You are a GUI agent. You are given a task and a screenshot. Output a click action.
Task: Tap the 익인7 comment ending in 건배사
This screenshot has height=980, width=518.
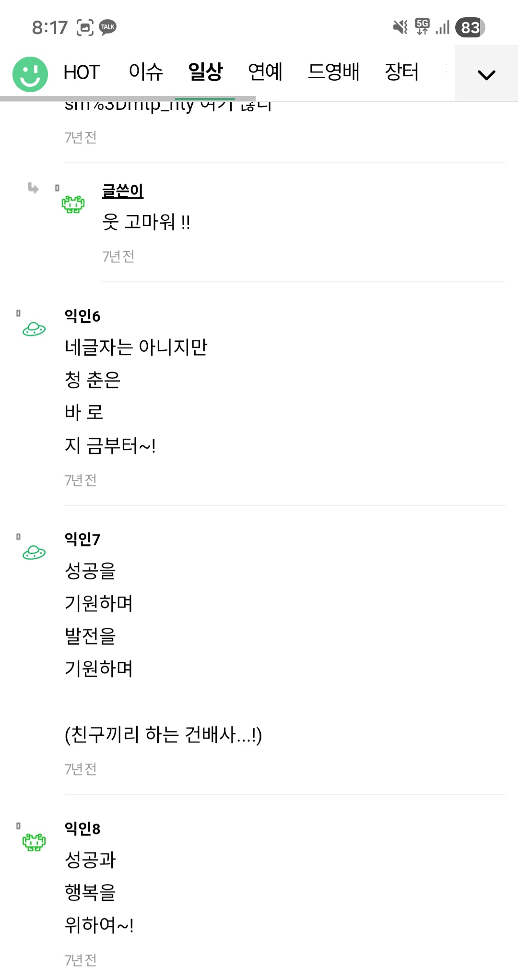pos(163,734)
